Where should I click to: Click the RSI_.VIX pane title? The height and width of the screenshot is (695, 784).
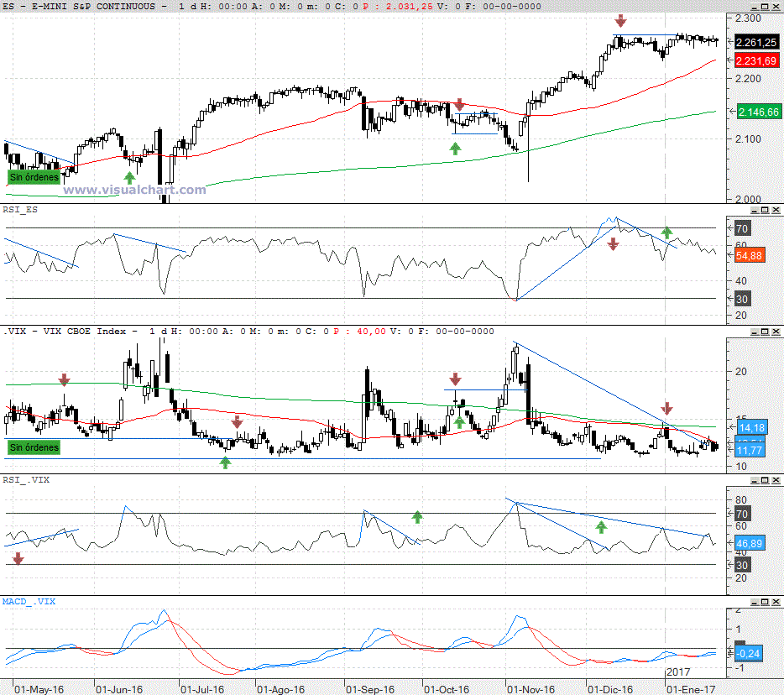26,480
